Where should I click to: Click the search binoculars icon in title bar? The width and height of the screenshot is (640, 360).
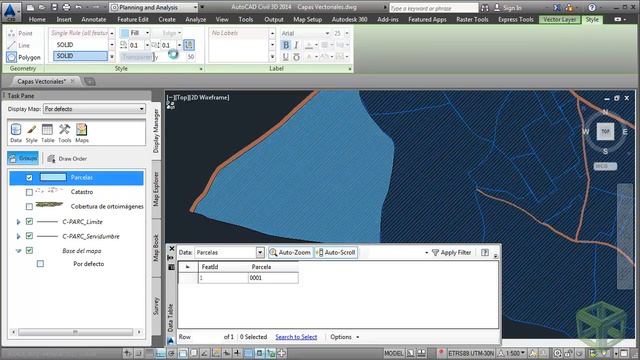[484, 8]
